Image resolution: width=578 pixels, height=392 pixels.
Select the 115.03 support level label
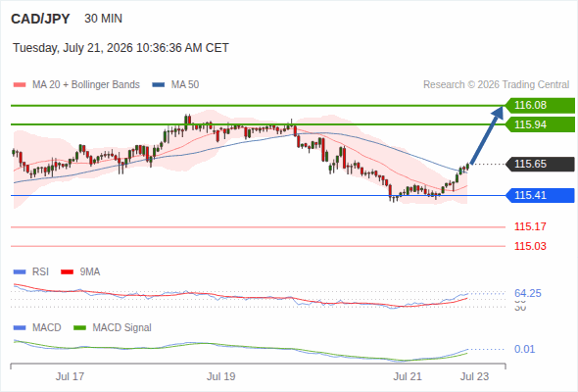pyautogui.click(x=530, y=246)
